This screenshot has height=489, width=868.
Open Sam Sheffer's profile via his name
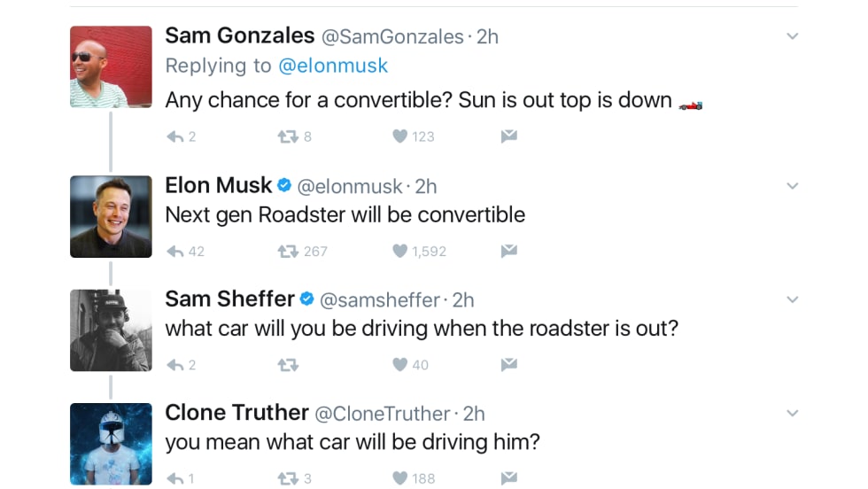pos(229,299)
